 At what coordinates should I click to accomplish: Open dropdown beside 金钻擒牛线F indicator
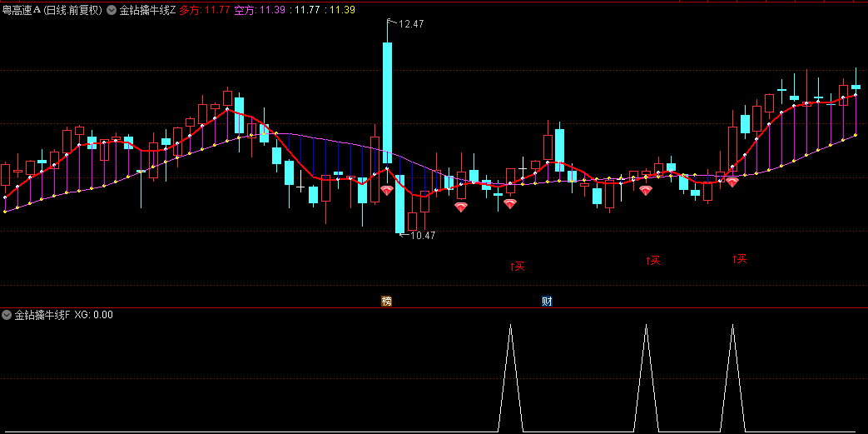click(7, 315)
